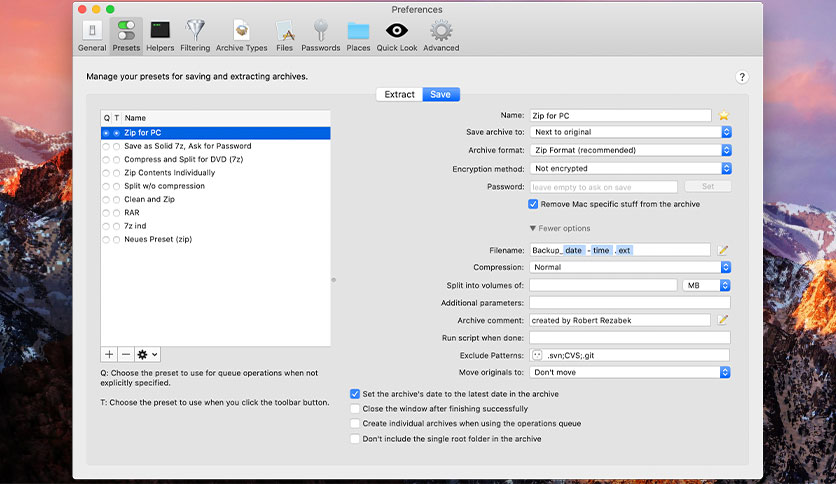Open the Presets preferences pane
This screenshot has height=484, width=836.
coord(126,36)
